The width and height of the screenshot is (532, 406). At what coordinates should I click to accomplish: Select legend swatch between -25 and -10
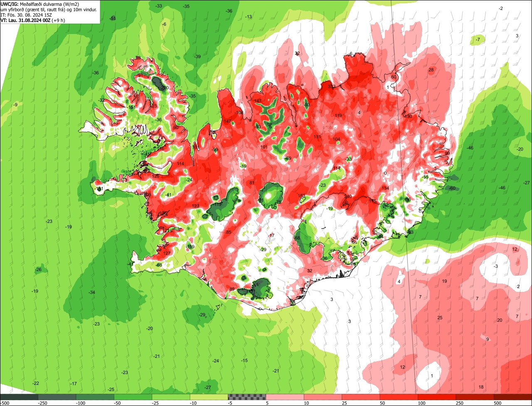171,397
